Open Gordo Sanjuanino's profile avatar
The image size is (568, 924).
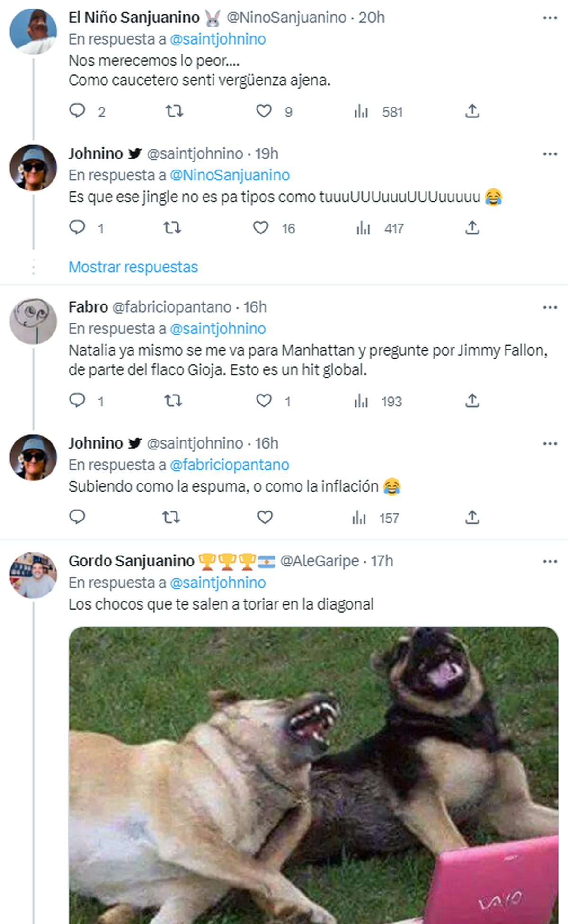click(x=33, y=575)
